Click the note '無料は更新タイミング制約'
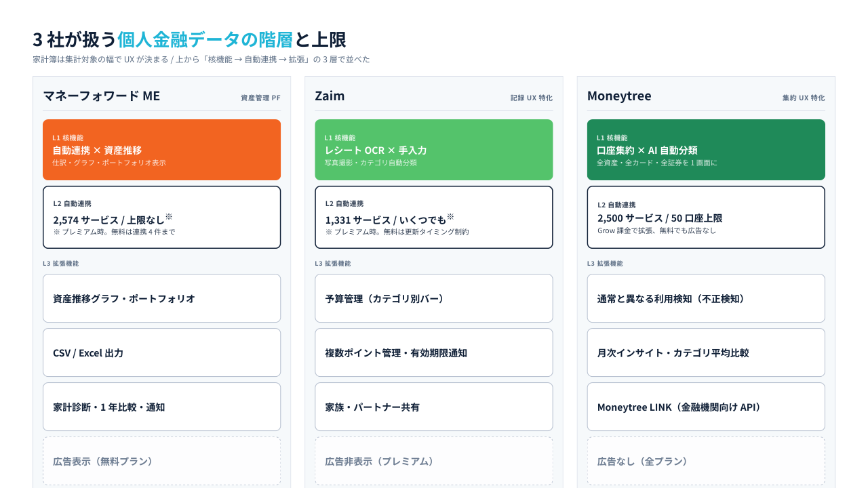 (x=424, y=232)
